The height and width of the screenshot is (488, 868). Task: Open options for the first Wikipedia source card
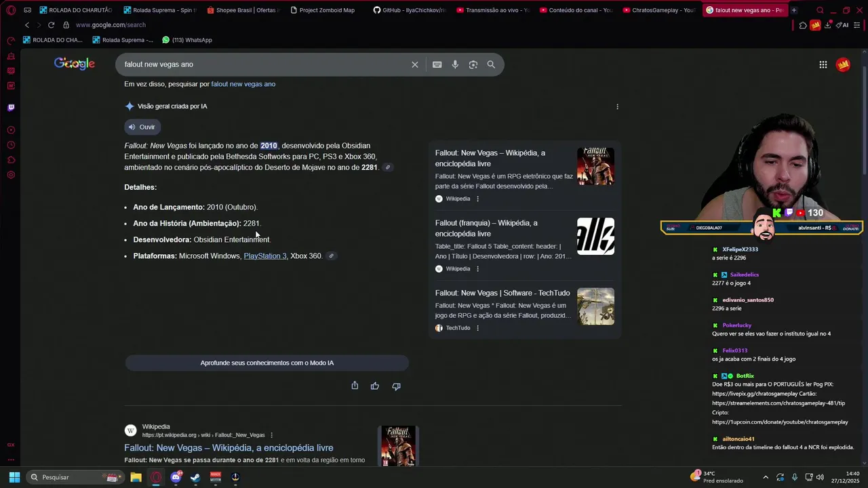pos(477,199)
